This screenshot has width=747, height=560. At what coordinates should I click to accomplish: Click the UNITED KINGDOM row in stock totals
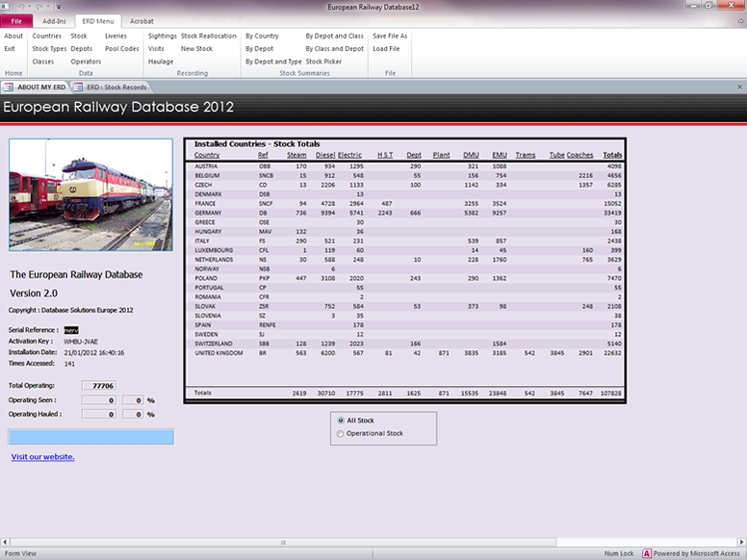[405, 353]
